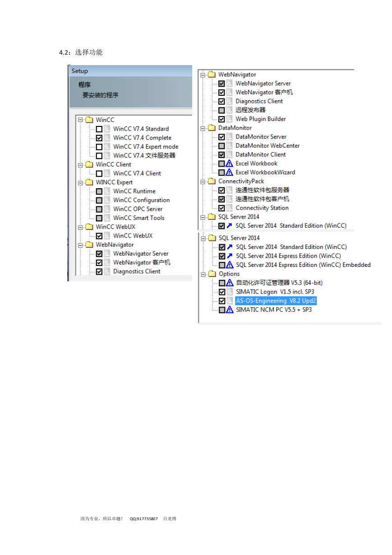Click the Excel Workbook label

coord(257,163)
